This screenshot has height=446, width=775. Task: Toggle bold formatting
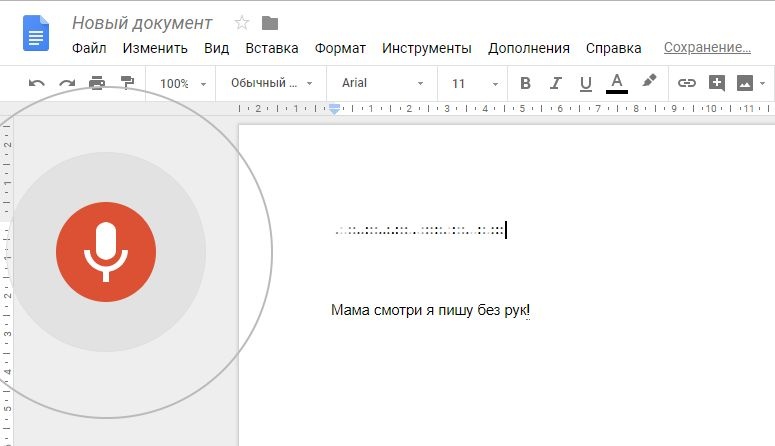point(525,83)
